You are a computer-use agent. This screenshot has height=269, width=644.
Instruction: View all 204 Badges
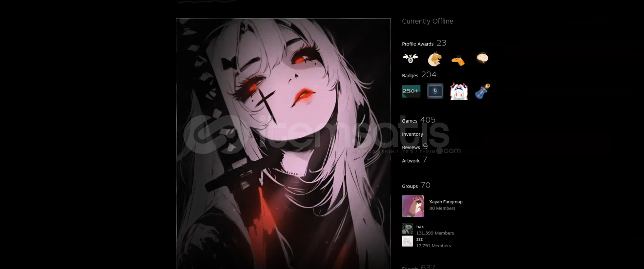tap(419, 75)
